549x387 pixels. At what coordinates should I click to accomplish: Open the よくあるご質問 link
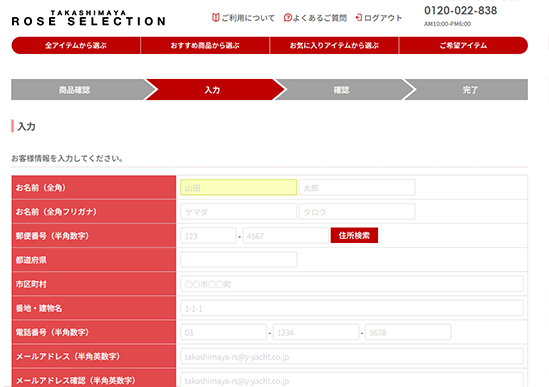pyautogui.click(x=319, y=18)
